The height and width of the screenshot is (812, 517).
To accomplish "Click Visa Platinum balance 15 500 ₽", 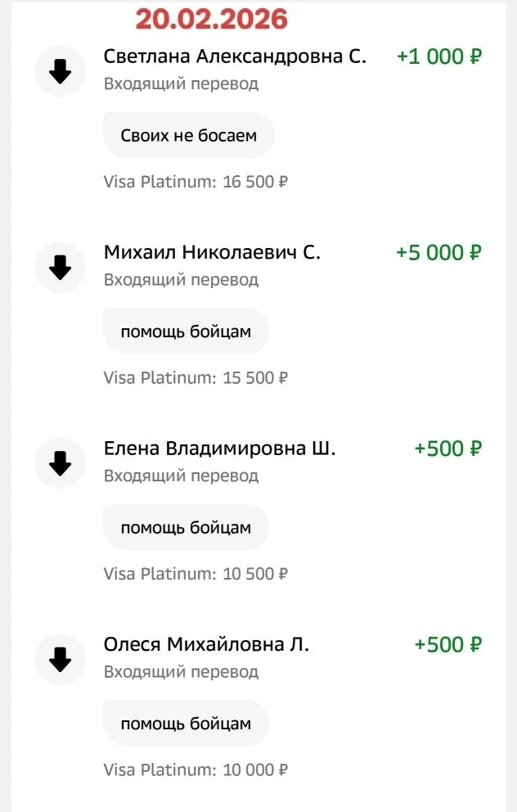I will point(196,378).
